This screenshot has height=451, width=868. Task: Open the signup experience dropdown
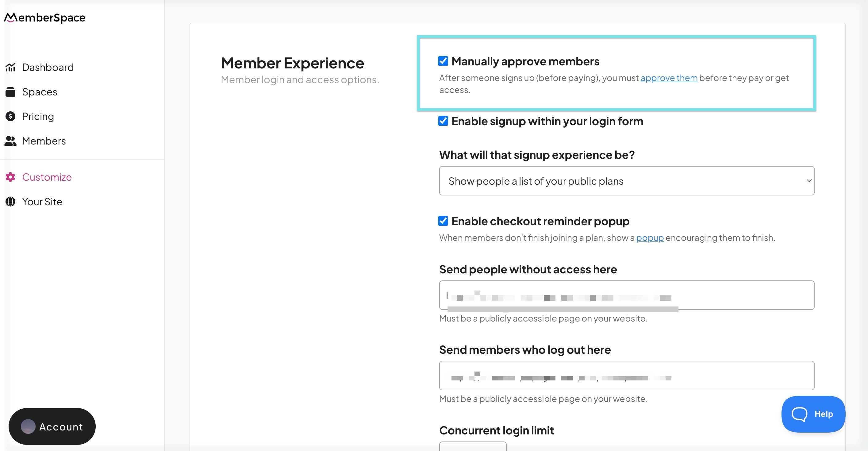pyautogui.click(x=626, y=181)
